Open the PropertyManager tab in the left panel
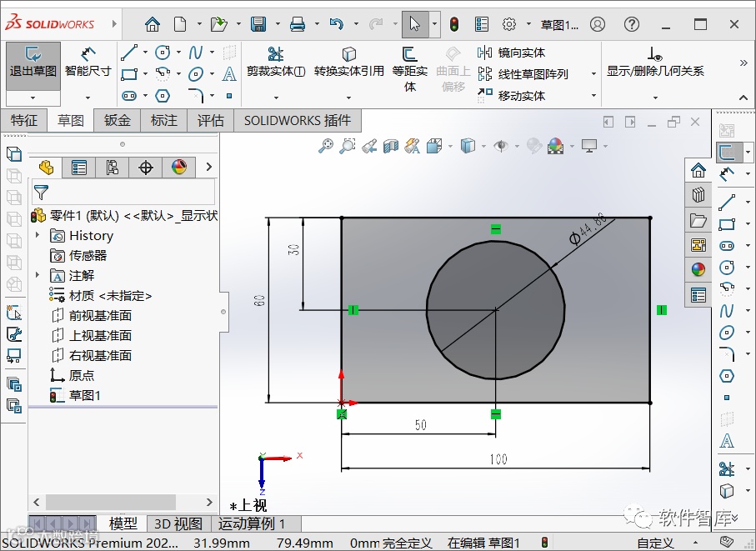The image size is (756, 551). pyautogui.click(x=78, y=168)
